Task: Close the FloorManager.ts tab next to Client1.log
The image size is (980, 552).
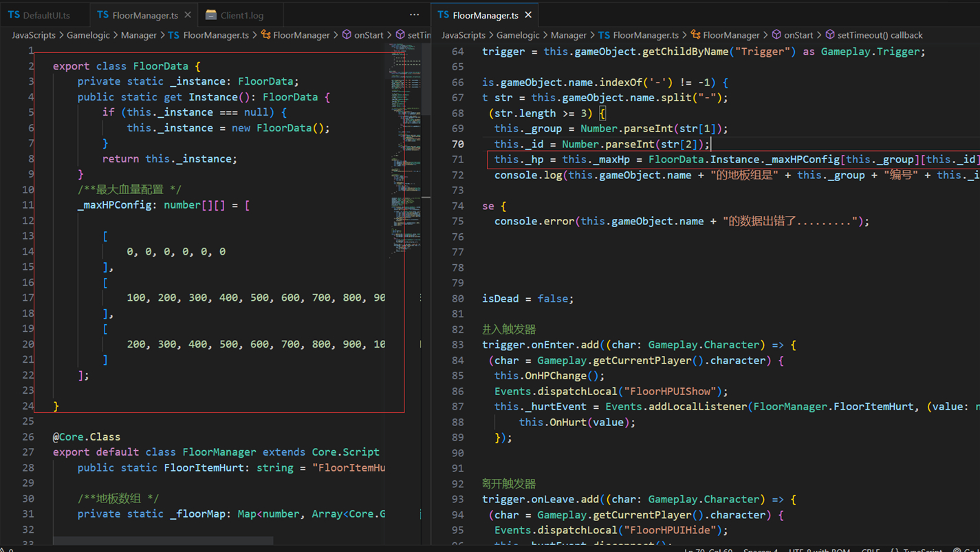Action: tap(188, 14)
